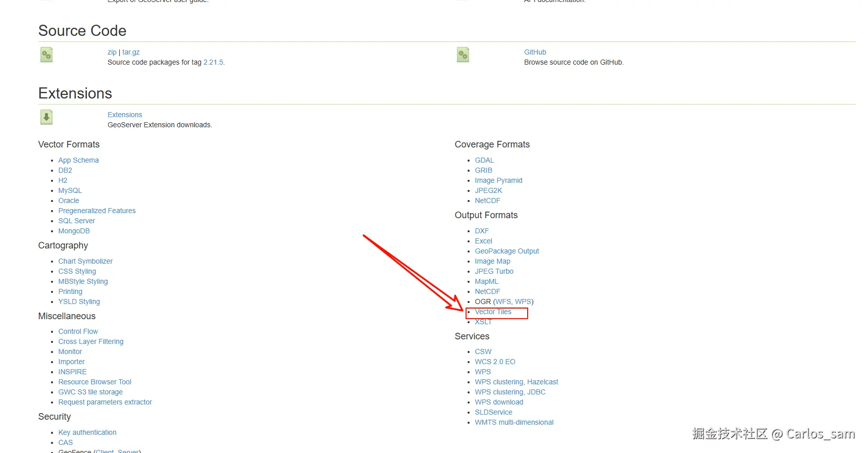The height and width of the screenshot is (453, 868).
Task: Open YSLD Styling link
Action: [79, 301]
